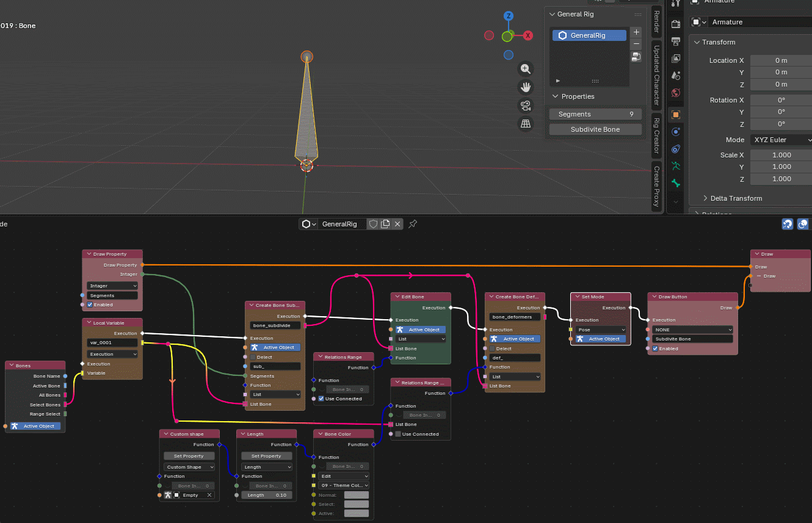Open the Scene properties tab icon
Image resolution: width=812 pixels, height=523 pixels.
(x=676, y=76)
